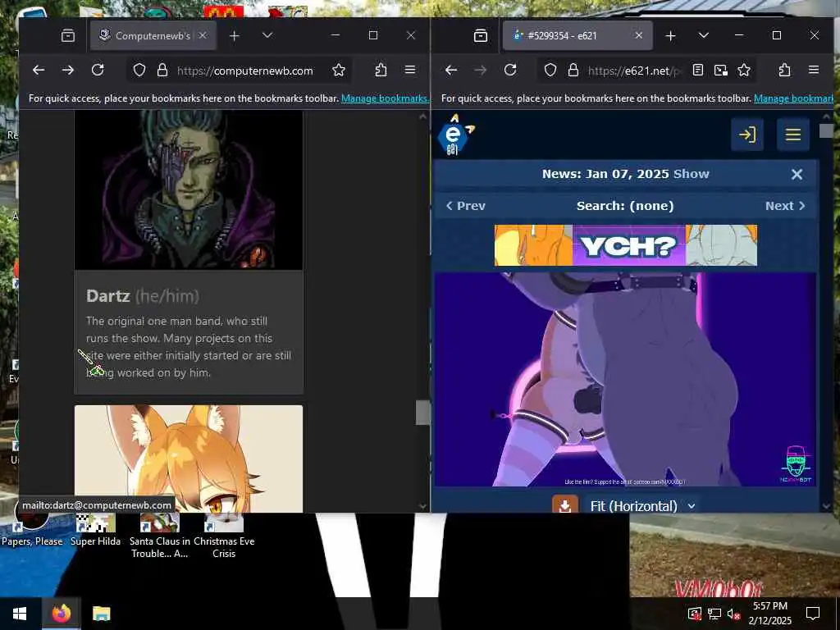Open the Firefox application menu in the computernewb window
Viewport: 840px width, 630px height.
point(410,71)
